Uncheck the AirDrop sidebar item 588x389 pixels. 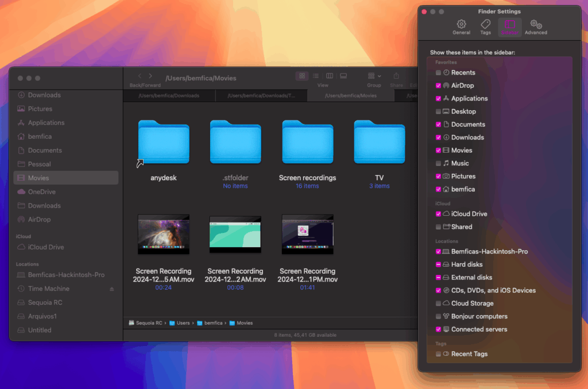(x=439, y=85)
